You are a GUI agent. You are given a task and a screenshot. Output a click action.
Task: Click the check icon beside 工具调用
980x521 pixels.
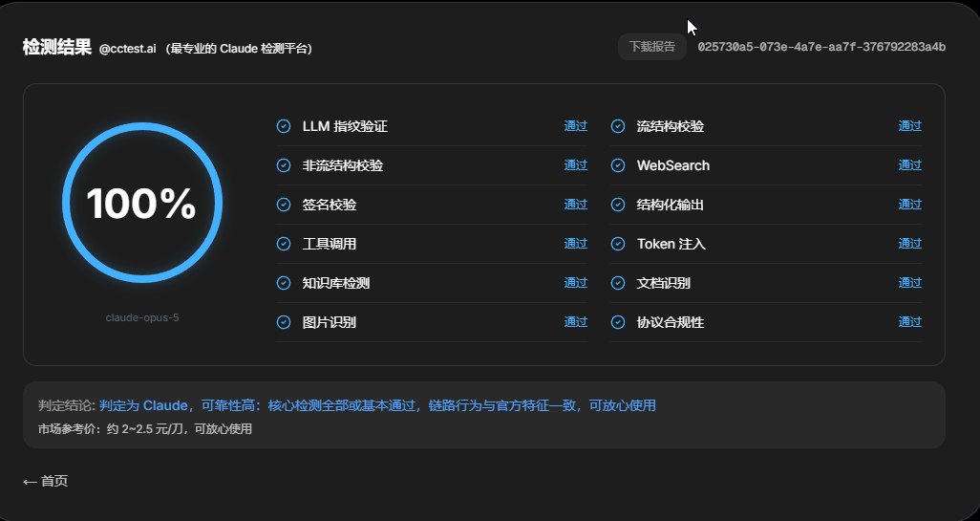(284, 244)
